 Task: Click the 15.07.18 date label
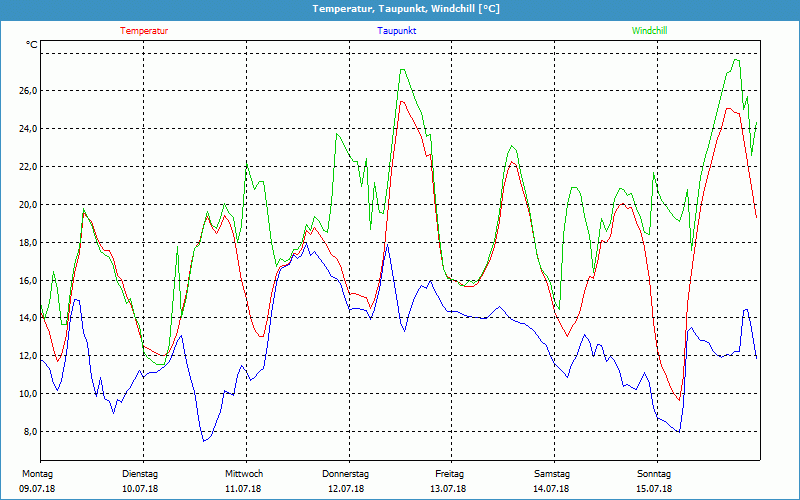(655, 489)
